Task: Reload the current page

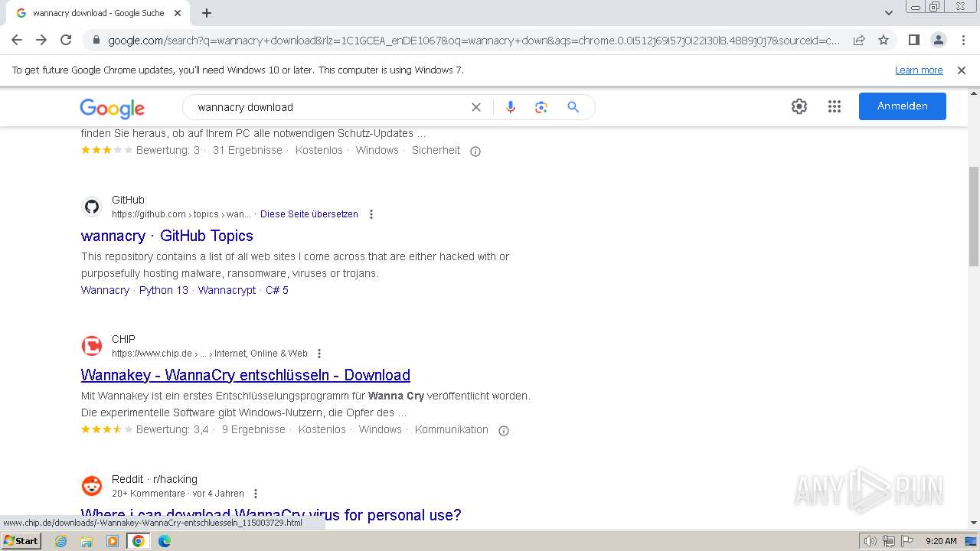Action: [66, 40]
